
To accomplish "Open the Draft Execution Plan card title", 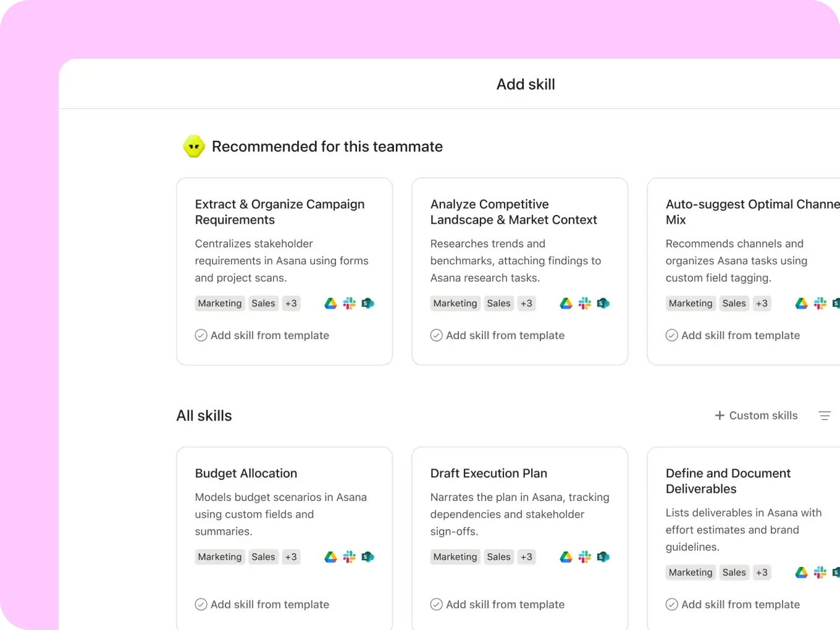I will click(489, 473).
